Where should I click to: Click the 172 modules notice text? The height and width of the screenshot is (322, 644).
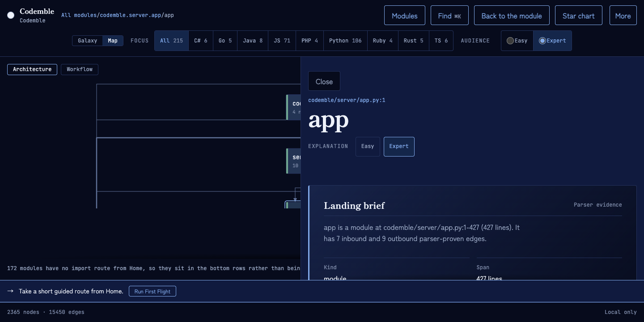pyautogui.click(x=154, y=268)
